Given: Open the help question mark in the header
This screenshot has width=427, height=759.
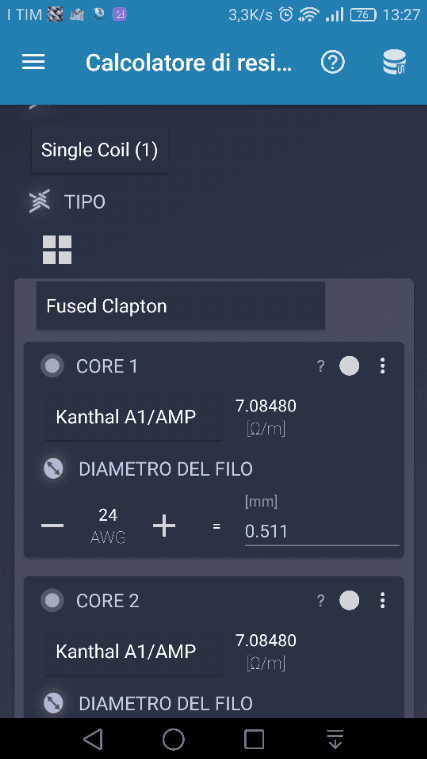Looking at the screenshot, I should pyautogui.click(x=333, y=62).
